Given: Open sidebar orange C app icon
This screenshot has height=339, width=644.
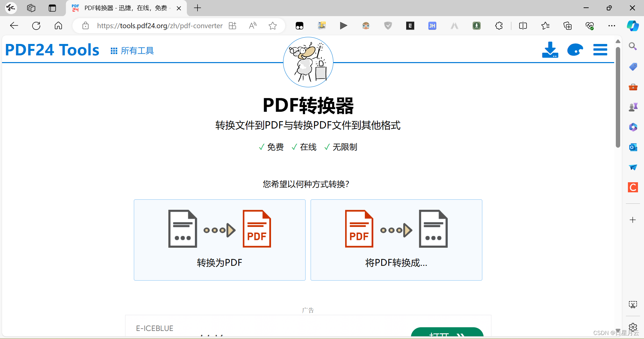Looking at the screenshot, I should point(633,187).
